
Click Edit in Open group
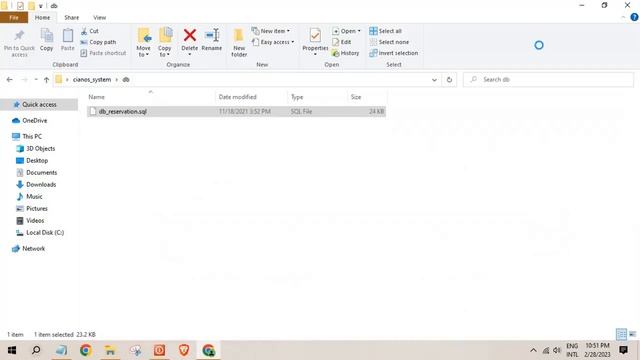tap(342, 42)
